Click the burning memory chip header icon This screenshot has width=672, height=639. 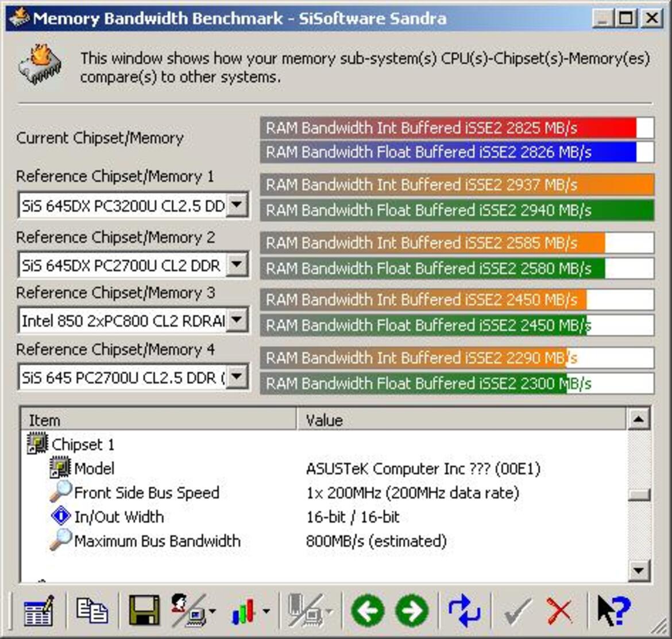click(40, 65)
